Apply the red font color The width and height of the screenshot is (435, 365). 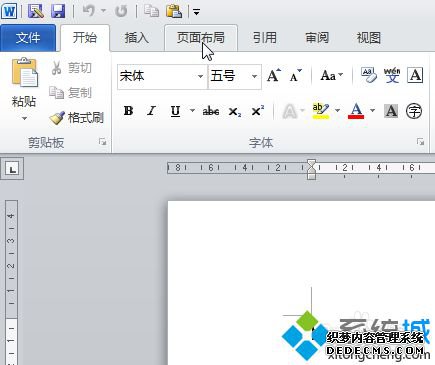pos(356,111)
